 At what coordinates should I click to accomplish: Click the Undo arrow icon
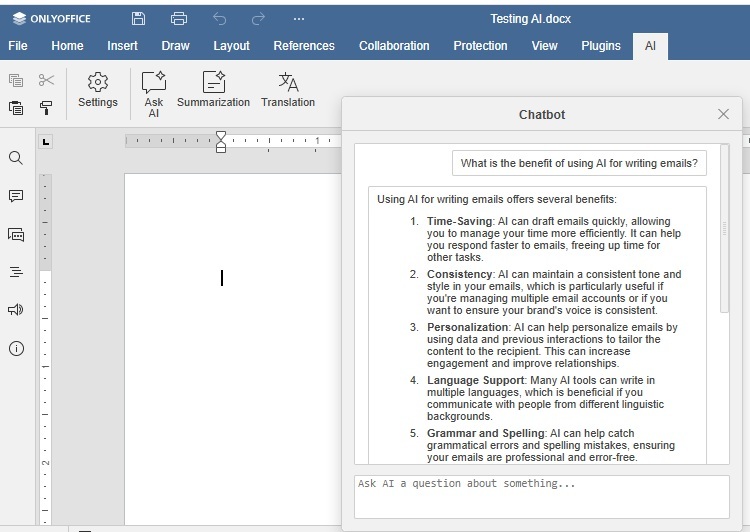pos(220,19)
